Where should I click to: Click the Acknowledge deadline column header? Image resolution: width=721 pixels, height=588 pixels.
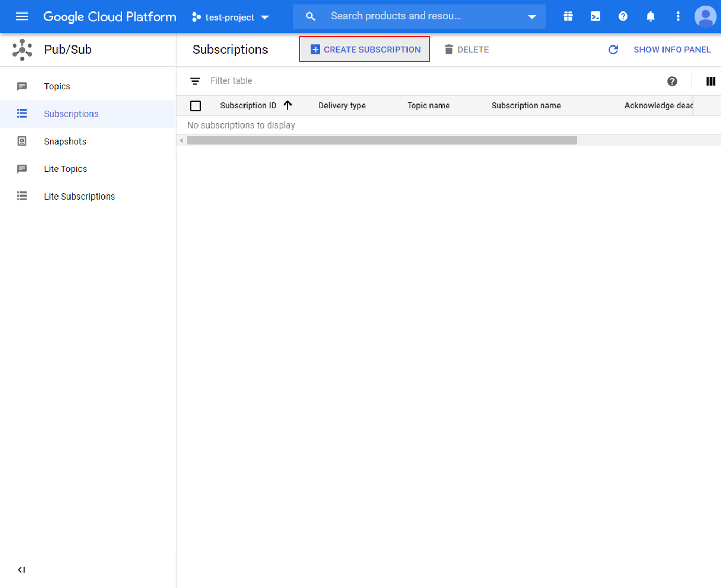pos(658,106)
